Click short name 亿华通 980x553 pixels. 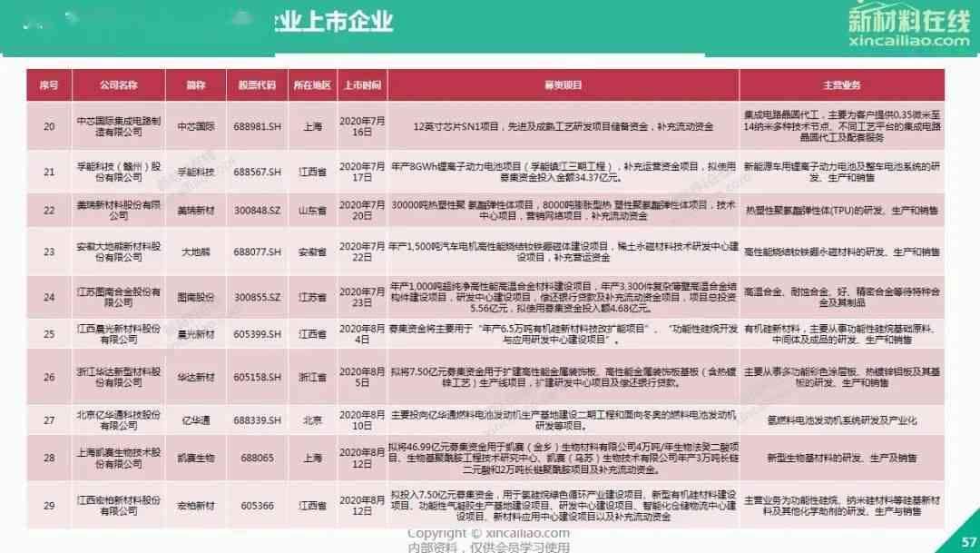(196, 420)
